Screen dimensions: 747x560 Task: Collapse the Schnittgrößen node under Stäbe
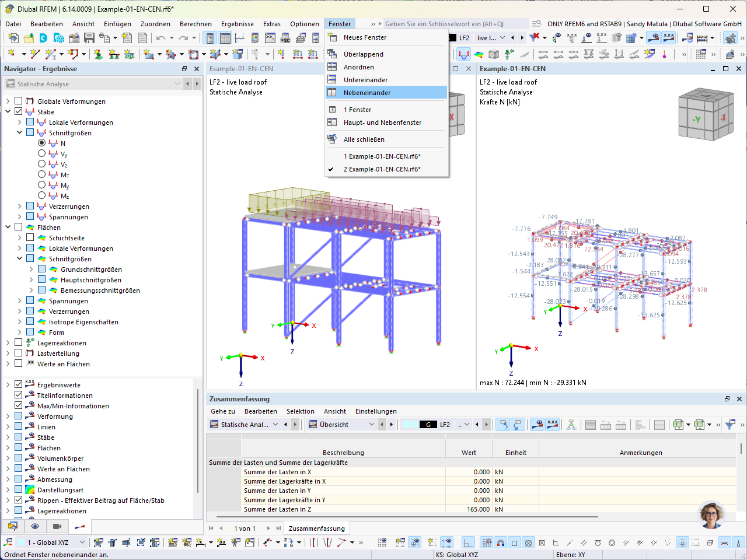click(19, 133)
